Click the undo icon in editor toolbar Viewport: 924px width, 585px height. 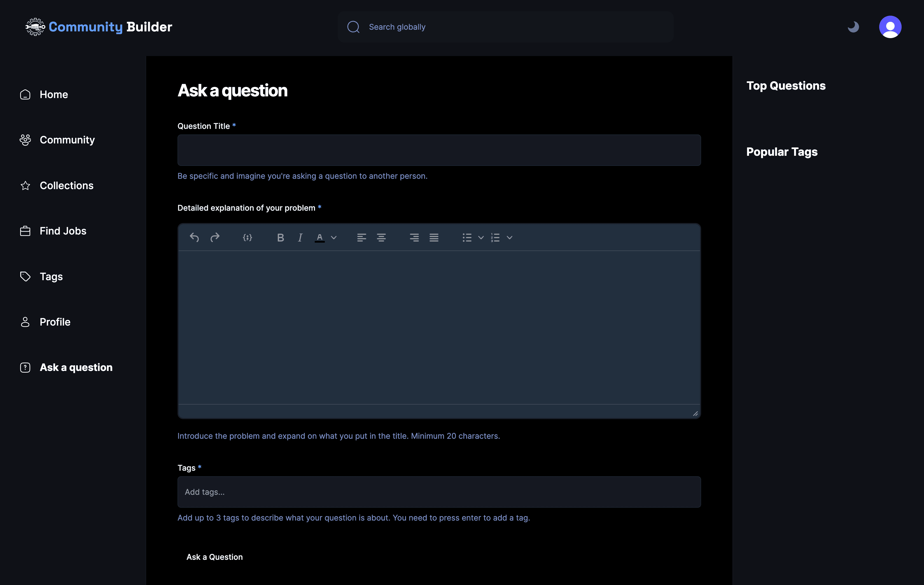coord(194,238)
